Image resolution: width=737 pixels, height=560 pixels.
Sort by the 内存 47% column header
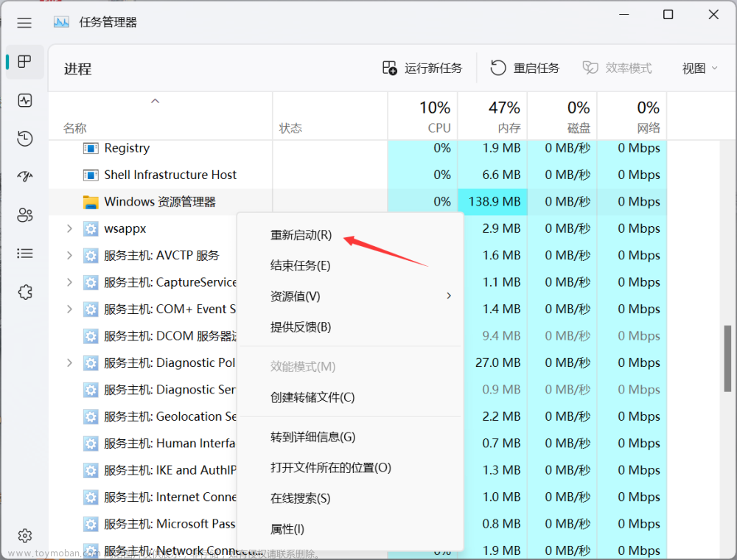492,116
